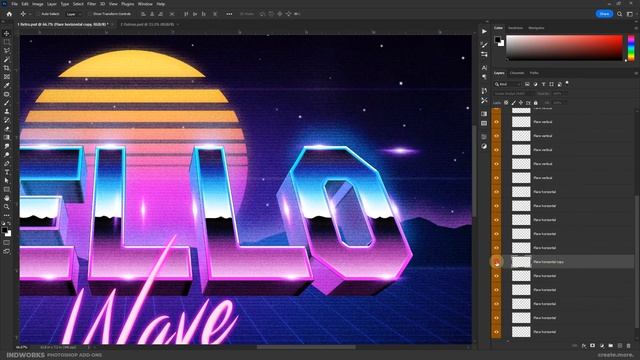Create a new layer icon
This screenshot has width=640, height=360.
[620, 346]
